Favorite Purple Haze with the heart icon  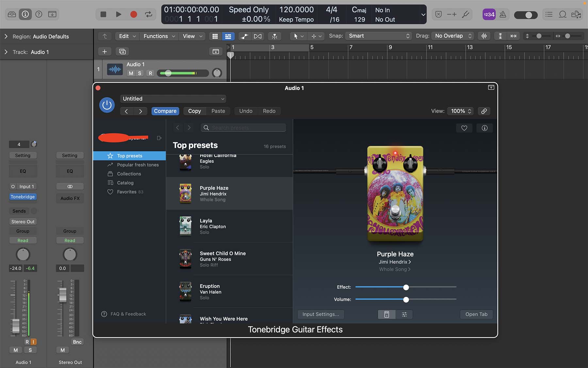tap(464, 128)
